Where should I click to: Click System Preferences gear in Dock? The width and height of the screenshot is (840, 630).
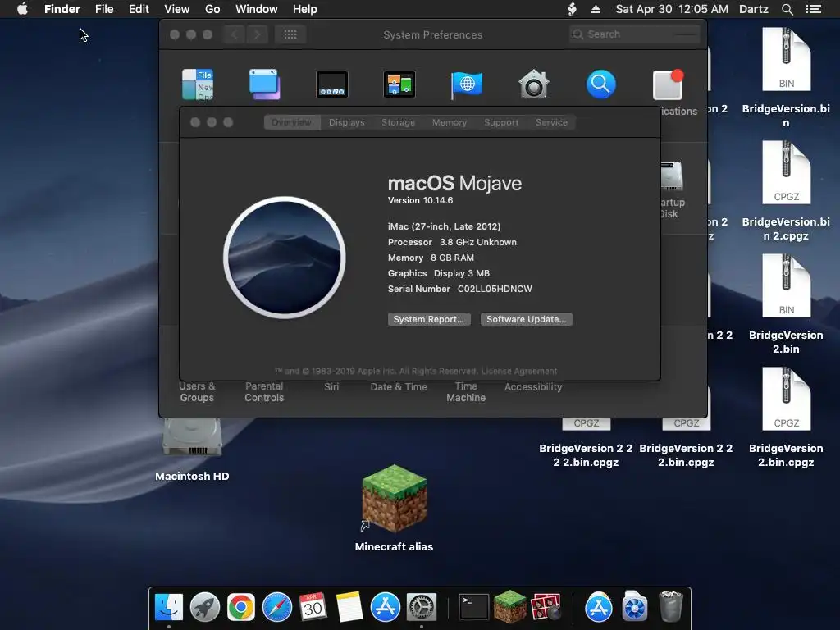point(422,608)
